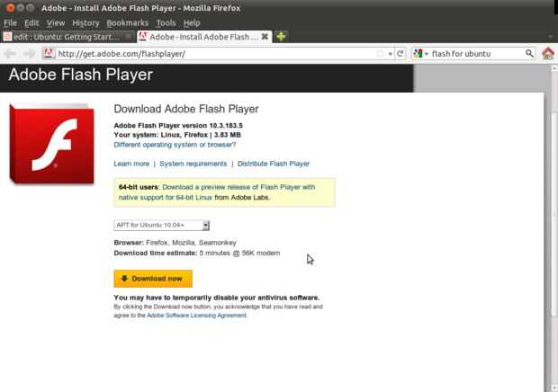
Task: Bookmark this page with the star icon
Action: click(x=380, y=54)
